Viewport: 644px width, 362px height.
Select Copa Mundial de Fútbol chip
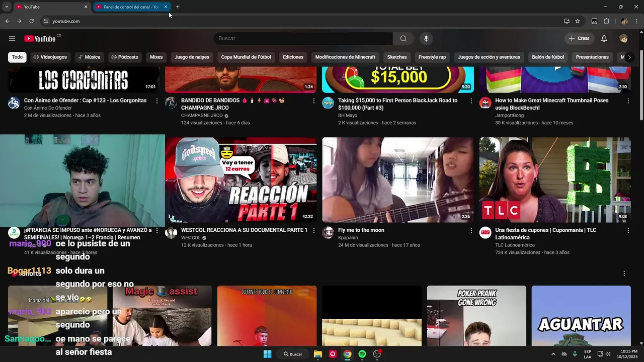[246, 57]
